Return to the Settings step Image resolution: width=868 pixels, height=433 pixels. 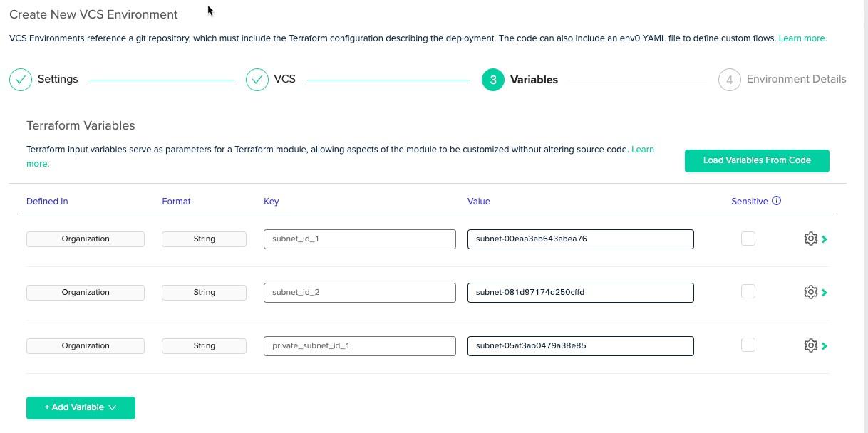(58, 80)
